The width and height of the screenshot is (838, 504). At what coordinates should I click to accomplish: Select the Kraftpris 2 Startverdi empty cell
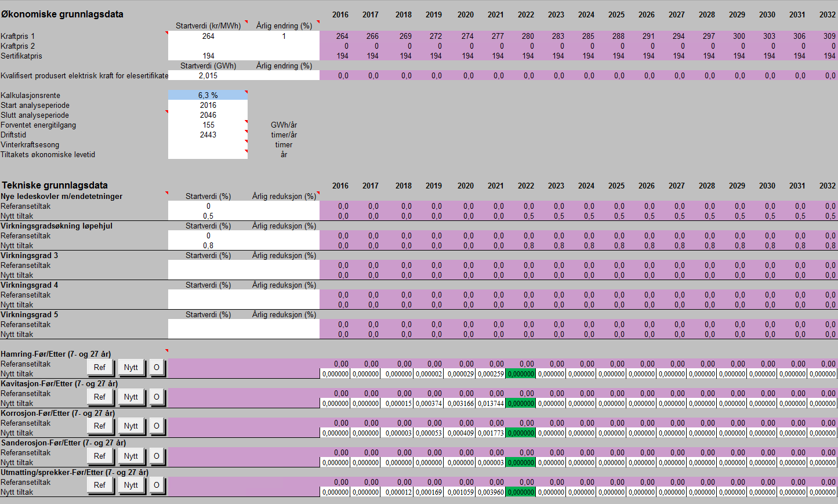208,46
